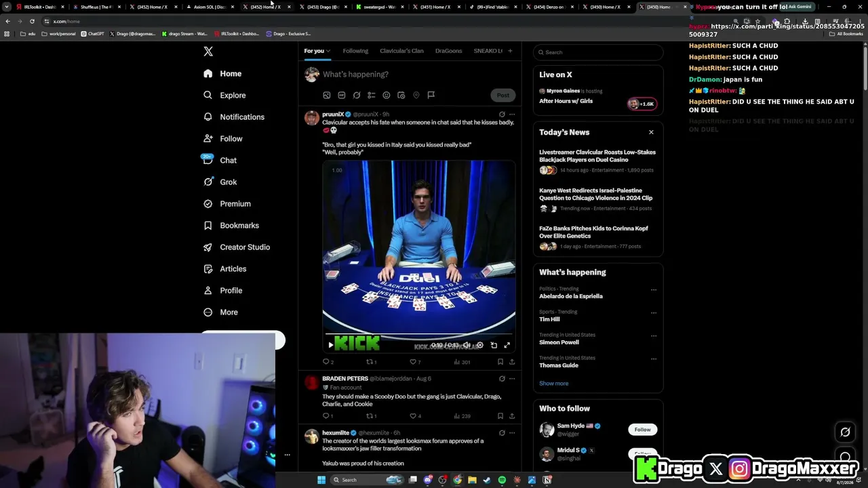Open Bookmarks in the sidebar

(231, 225)
